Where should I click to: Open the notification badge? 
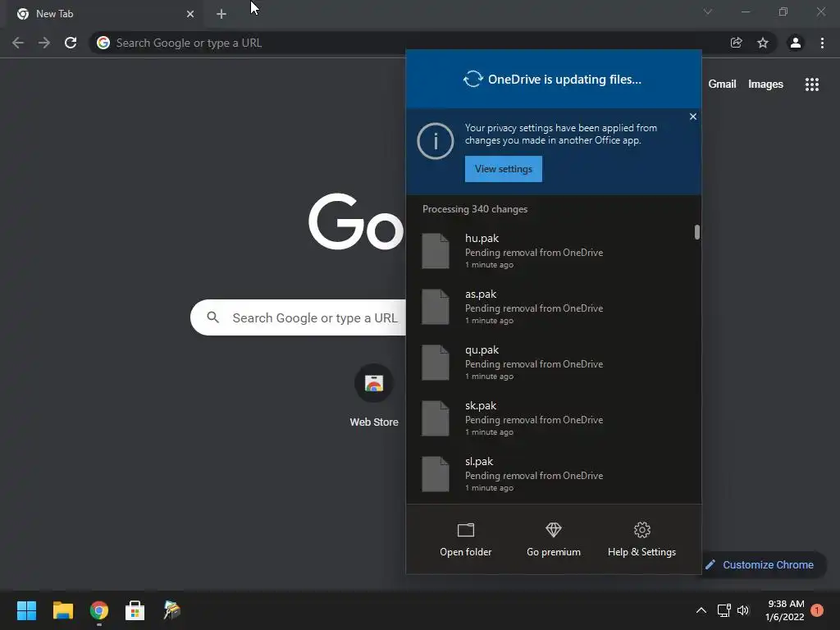click(x=817, y=610)
